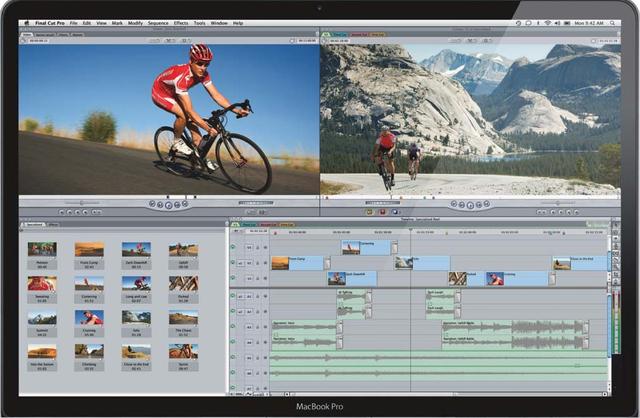This screenshot has height=418, width=640.
Task: Toggle visibility of the top video track
Action: point(233,246)
